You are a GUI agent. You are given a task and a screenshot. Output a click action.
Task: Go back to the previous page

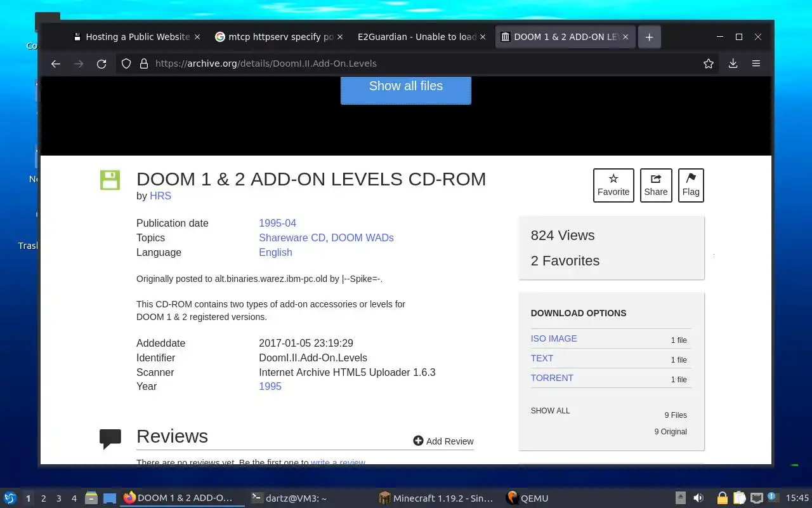56,63
